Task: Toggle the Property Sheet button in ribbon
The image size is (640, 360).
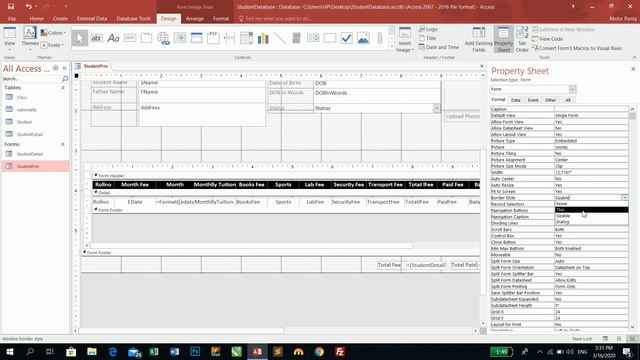Action: coord(503,40)
